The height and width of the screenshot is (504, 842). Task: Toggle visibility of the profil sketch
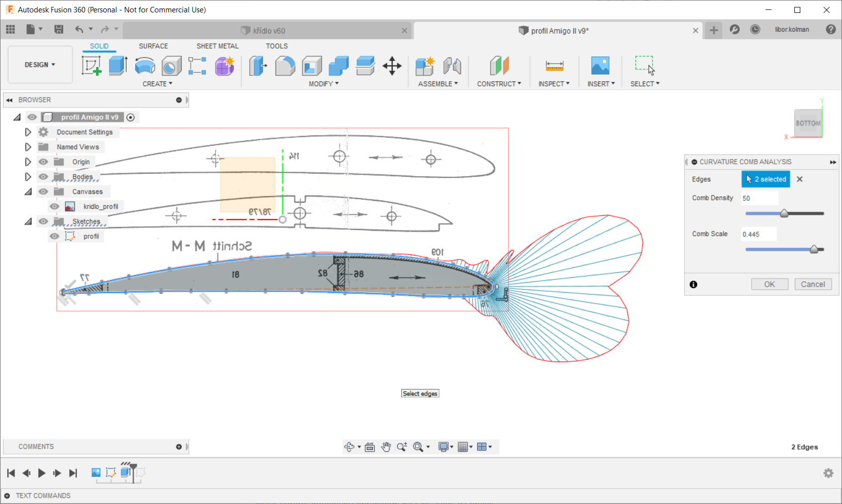point(55,236)
